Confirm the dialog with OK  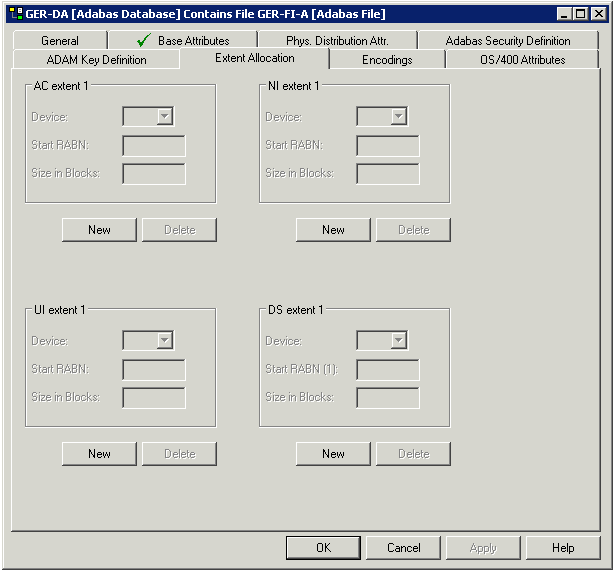coord(323,548)
